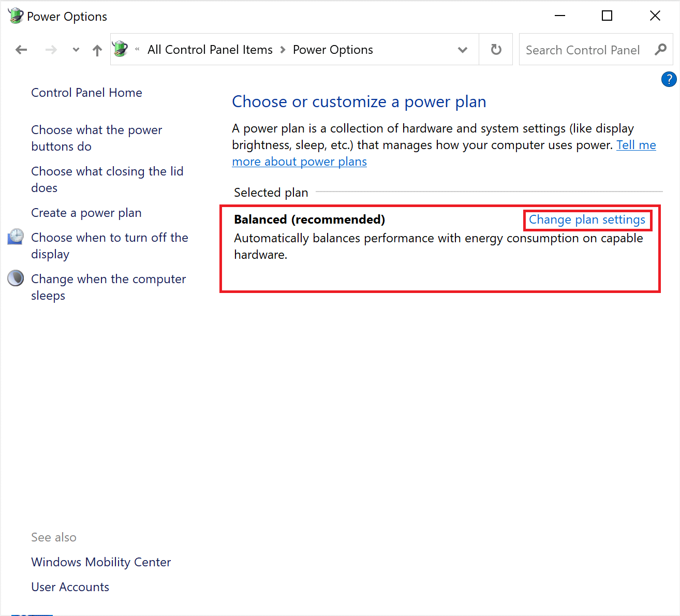
Task: Refresh the Power Options page
Action: 495,49
